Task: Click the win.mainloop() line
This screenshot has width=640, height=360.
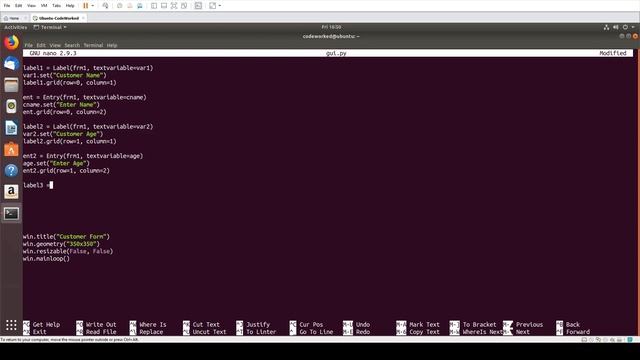Action: click(46, 259)
